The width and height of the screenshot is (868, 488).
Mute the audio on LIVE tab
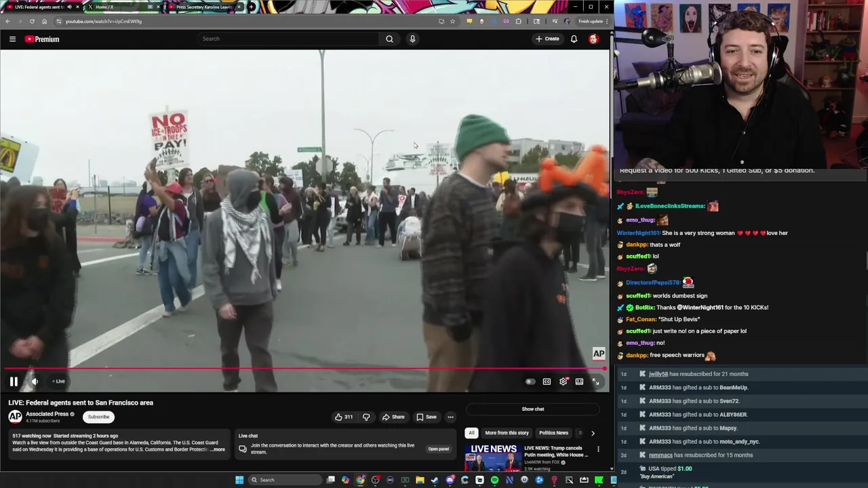point(69,7)
